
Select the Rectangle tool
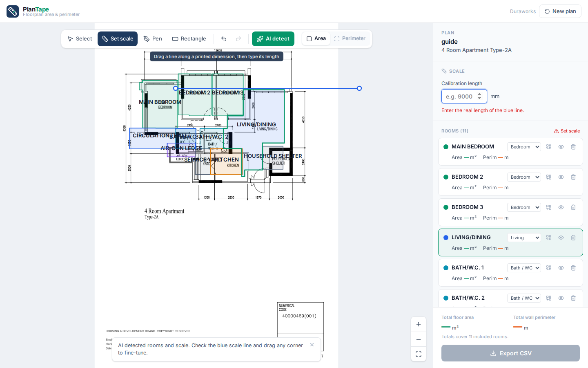189,39
